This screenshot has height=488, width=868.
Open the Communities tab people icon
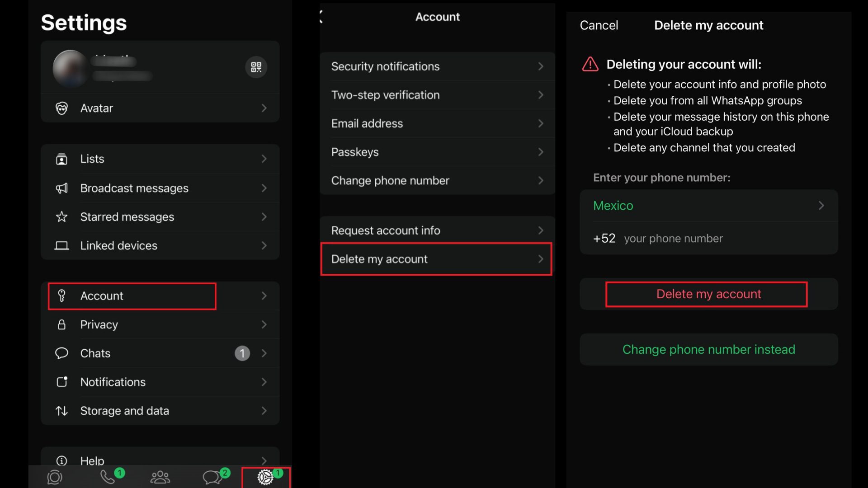[160, 477]
